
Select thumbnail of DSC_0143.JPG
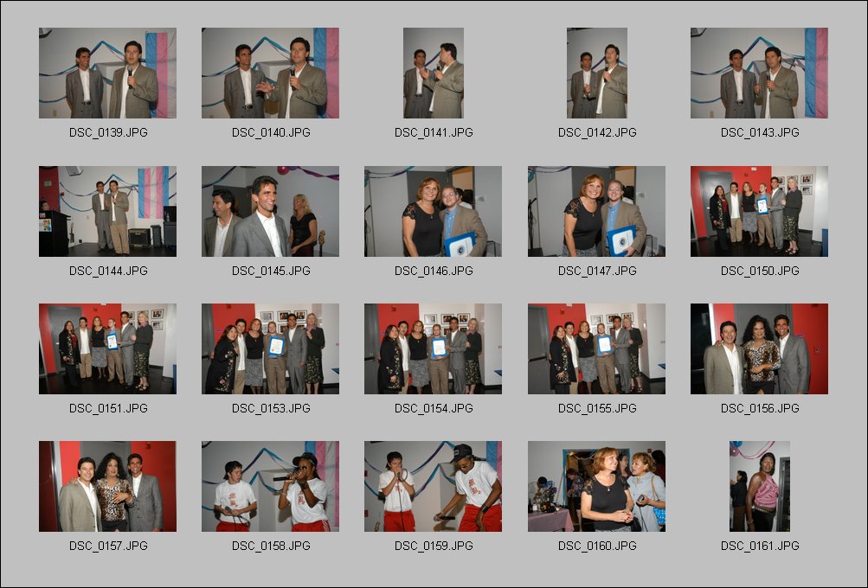[759, 73]
